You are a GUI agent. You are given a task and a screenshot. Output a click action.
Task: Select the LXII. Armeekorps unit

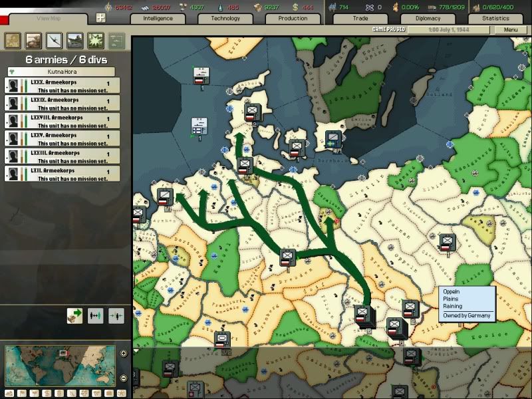point(62,173)
